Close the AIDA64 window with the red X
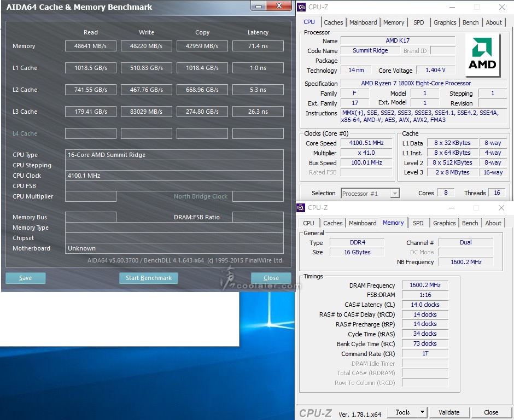This screenshot has width=514, height=420. (279, 5)
